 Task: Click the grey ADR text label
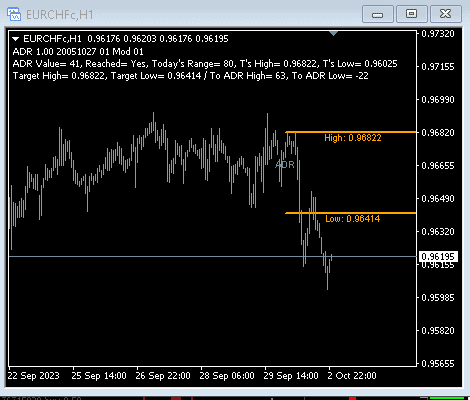click(285, 164)
